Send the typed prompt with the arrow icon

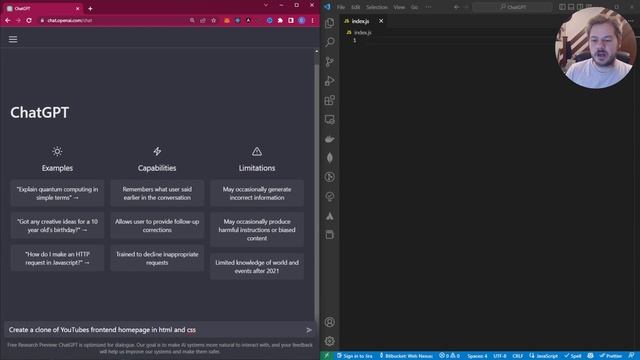pyautogui.click(x=309, y=330)
